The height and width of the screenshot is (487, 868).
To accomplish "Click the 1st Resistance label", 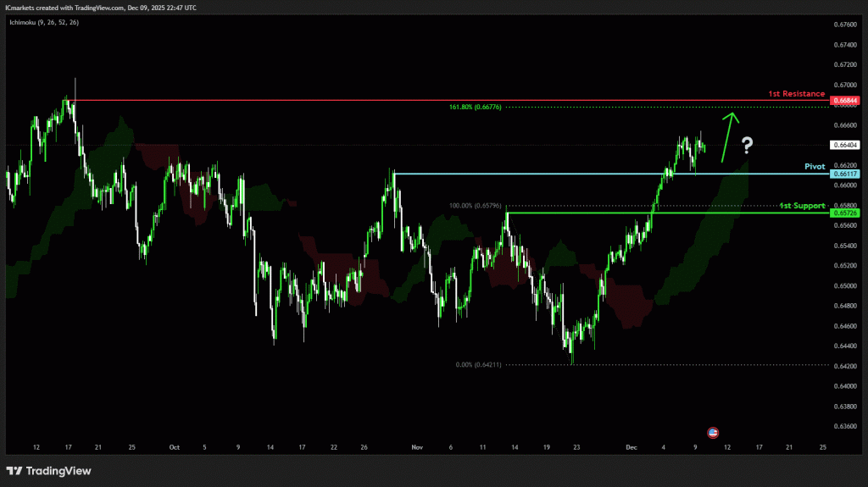I will click(x=796, y=93).
